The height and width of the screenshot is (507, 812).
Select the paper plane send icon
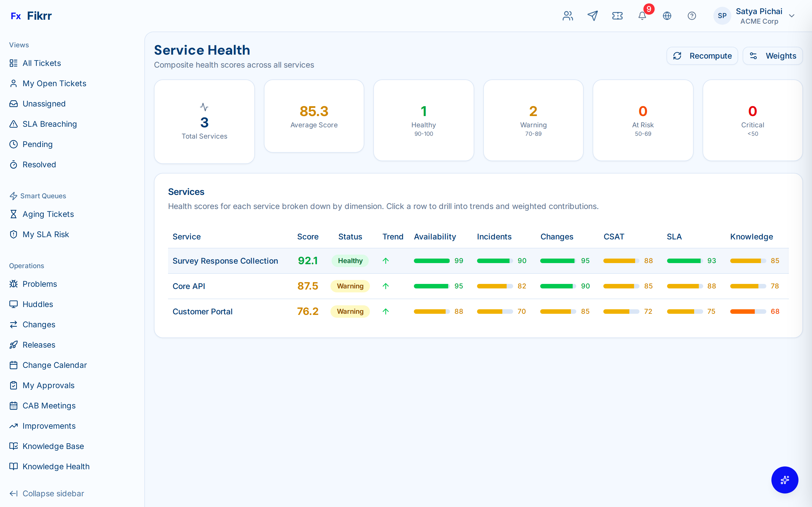(593, 16)
